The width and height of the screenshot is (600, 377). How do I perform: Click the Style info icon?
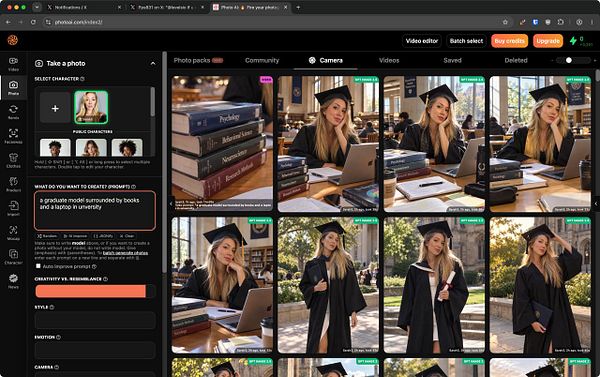click(52, 307)
